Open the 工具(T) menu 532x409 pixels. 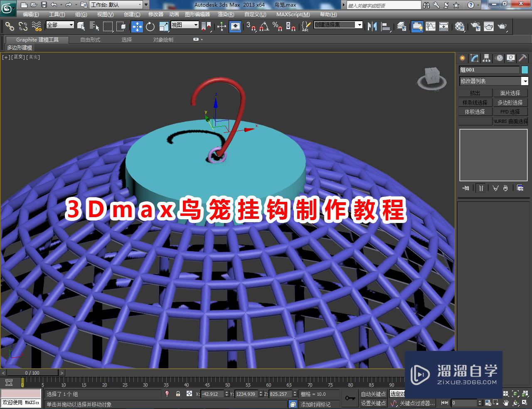57,14
